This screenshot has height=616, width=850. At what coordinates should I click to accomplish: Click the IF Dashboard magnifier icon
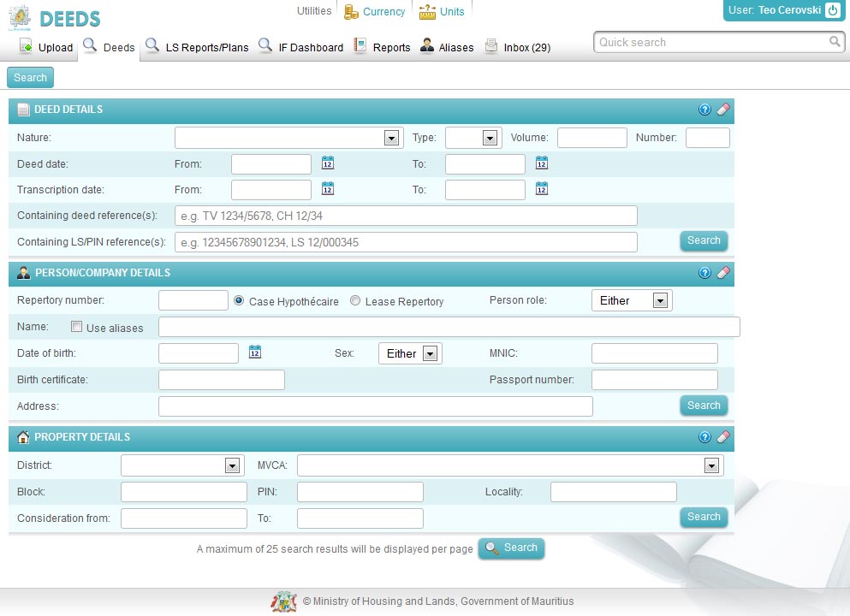[265, 45]
